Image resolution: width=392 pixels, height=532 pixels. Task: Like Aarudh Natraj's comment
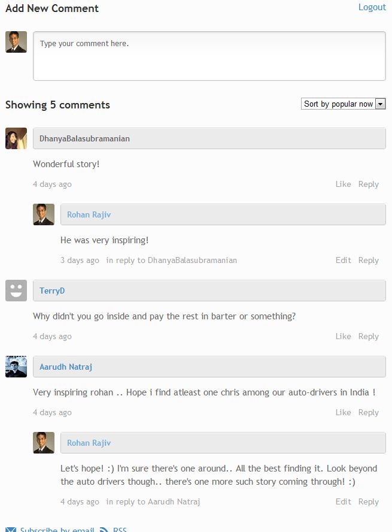pyautogui.click(x=343, y=413)
